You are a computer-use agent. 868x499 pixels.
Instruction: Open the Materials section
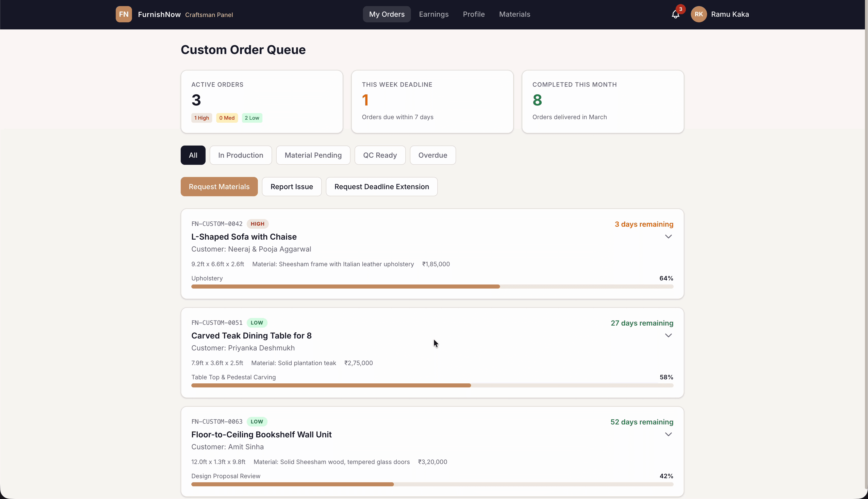514,14
